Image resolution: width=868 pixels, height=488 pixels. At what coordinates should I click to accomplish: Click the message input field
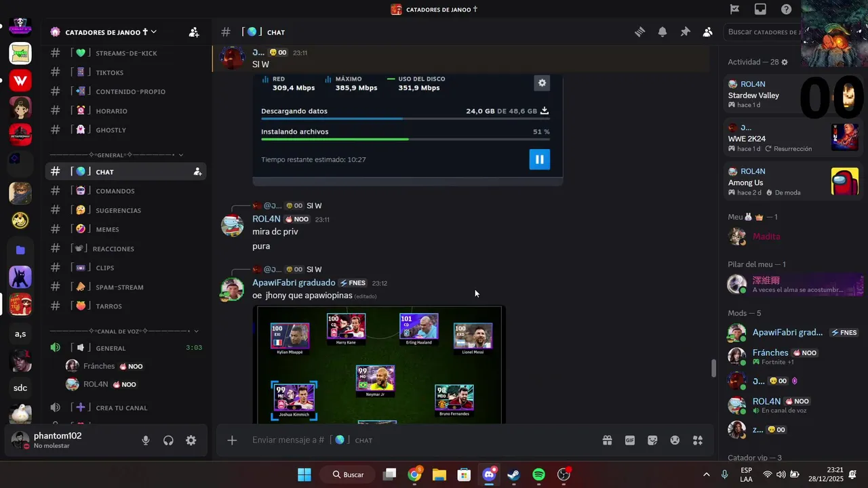point(420,440)
